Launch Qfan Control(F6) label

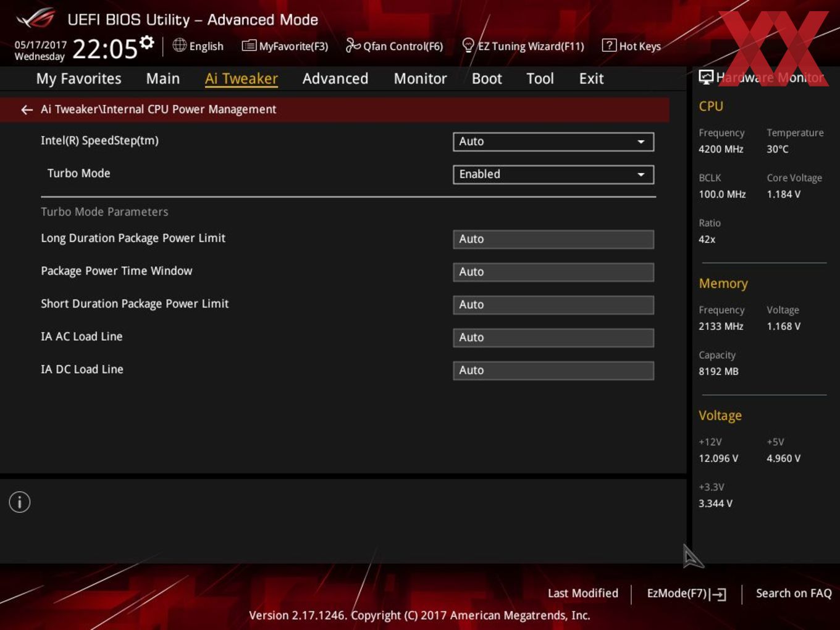pyautogui.click(x=403, y=46)
